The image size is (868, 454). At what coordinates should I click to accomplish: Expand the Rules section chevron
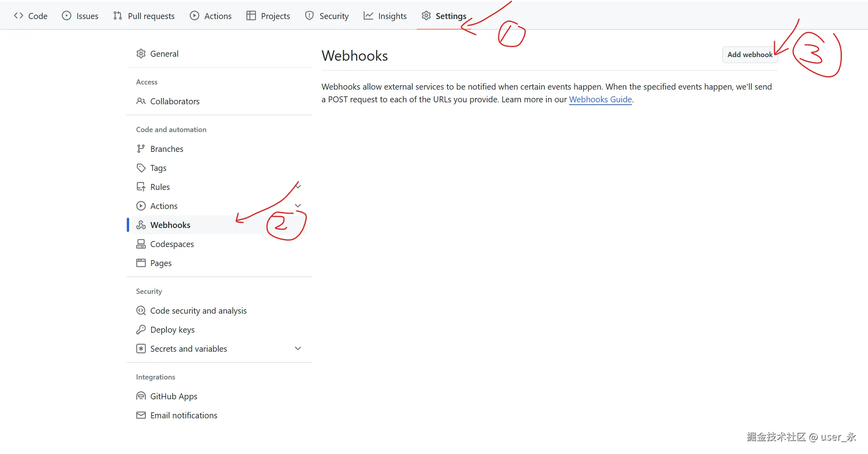[298, 186]
